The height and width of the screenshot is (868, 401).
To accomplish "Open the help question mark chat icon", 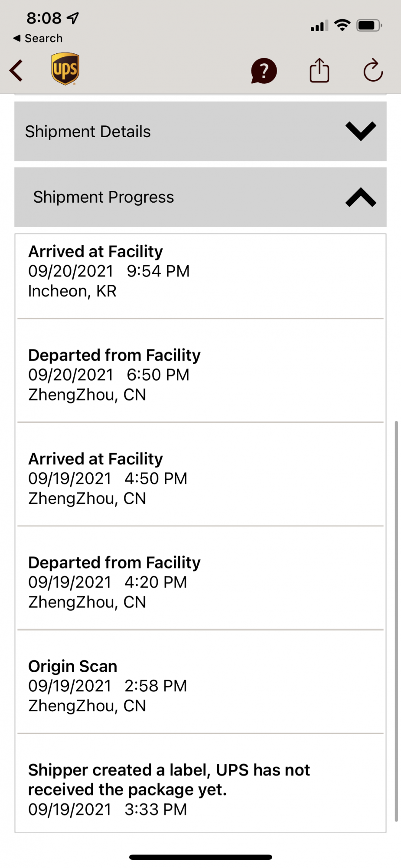I will (264, 71).
